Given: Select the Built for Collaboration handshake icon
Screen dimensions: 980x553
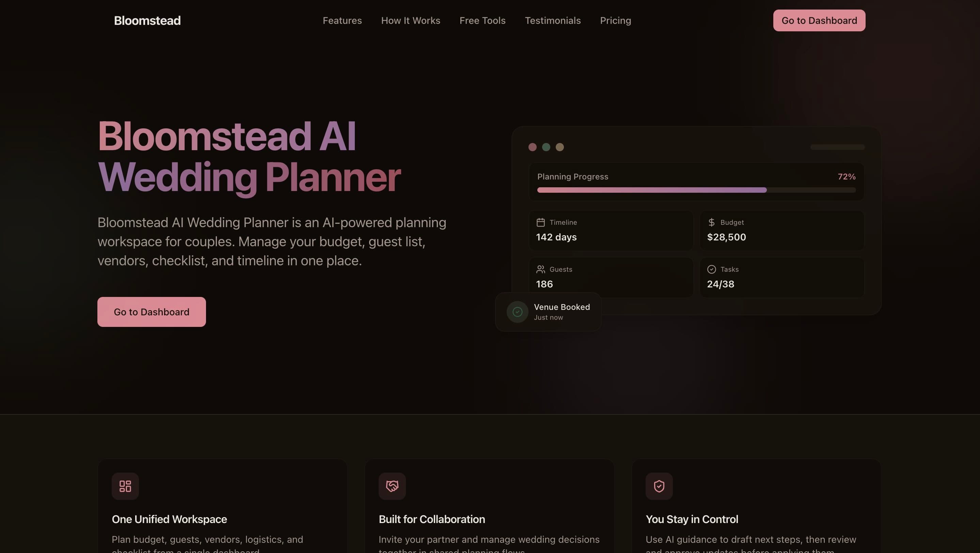Looking at the screenshot, I should point(392,486).
